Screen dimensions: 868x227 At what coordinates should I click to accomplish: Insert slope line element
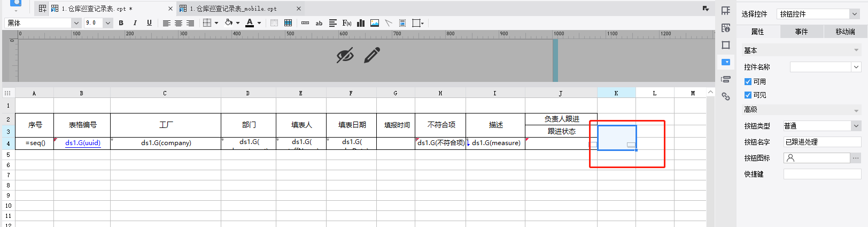(x=389, y=23)
